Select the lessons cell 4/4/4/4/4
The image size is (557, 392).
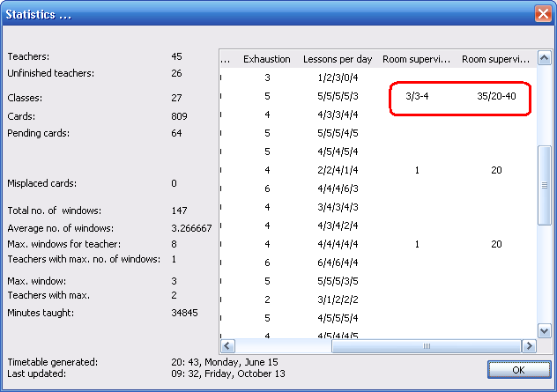338,244
